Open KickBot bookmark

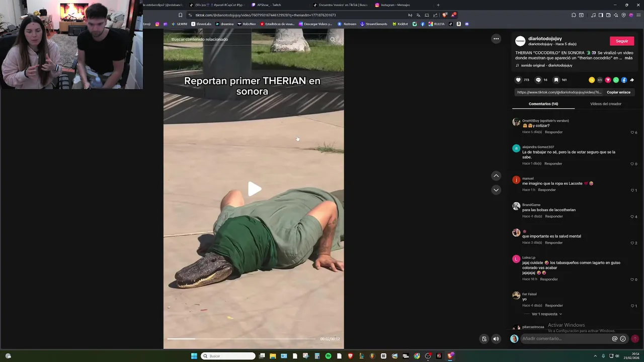[x=400, y=24]
